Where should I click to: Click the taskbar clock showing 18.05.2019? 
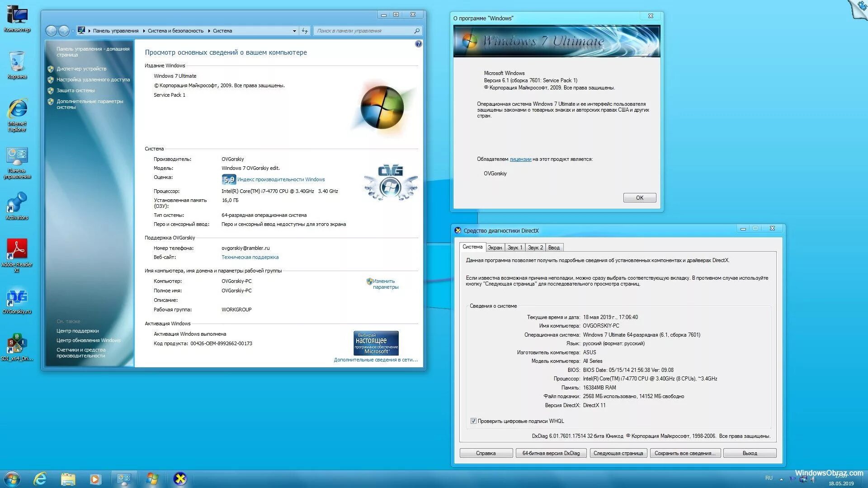[x=841, y=480]
